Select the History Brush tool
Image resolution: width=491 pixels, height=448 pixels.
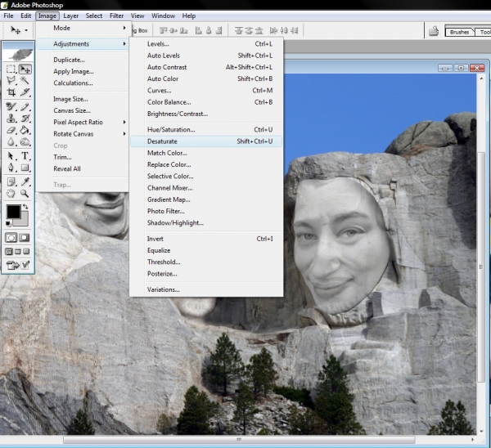coord(25,119)
